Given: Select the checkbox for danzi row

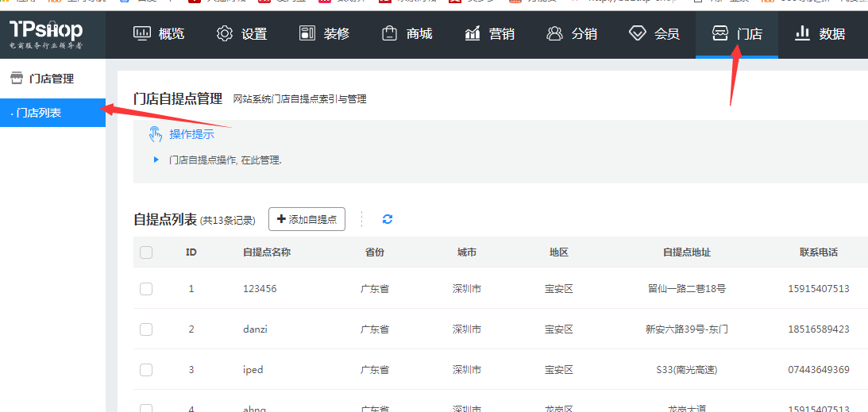Looking at the screenshot, I should pos(146,329).
